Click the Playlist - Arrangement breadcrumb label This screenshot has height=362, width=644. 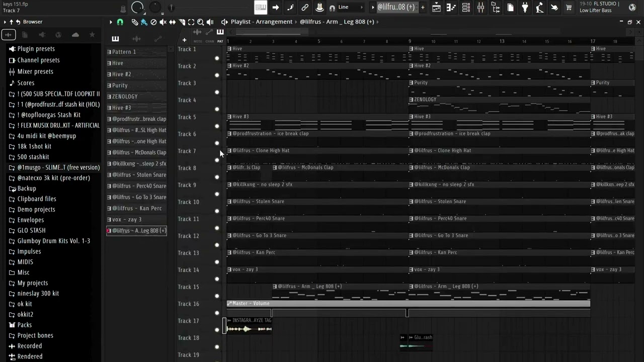pyautogui.click(x=261, y=22)
